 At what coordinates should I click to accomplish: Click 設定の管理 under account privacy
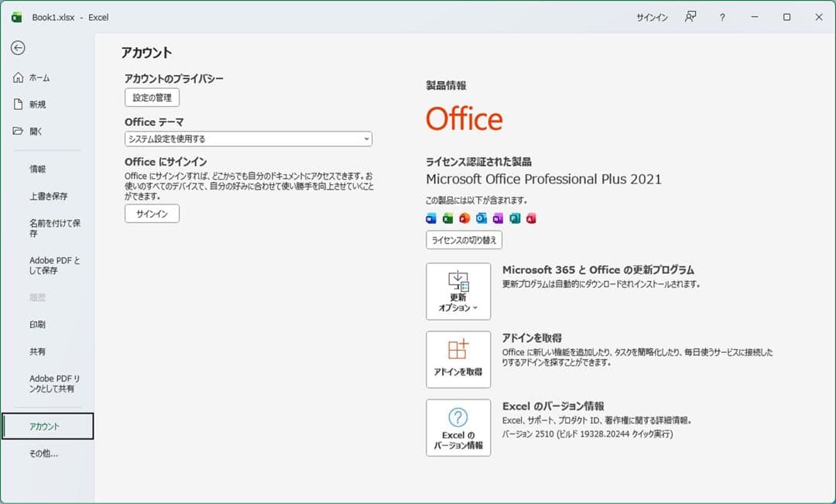click(152, 98)
